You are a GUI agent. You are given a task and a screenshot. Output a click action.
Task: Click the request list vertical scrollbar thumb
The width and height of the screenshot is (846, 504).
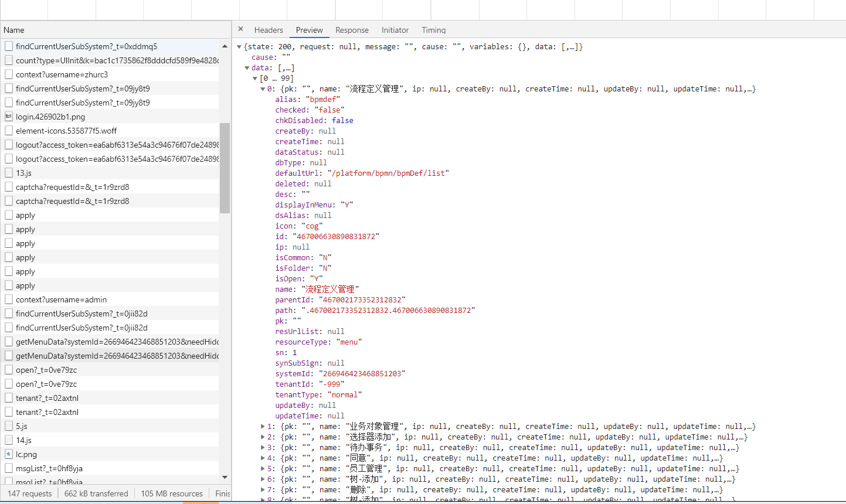225,168
